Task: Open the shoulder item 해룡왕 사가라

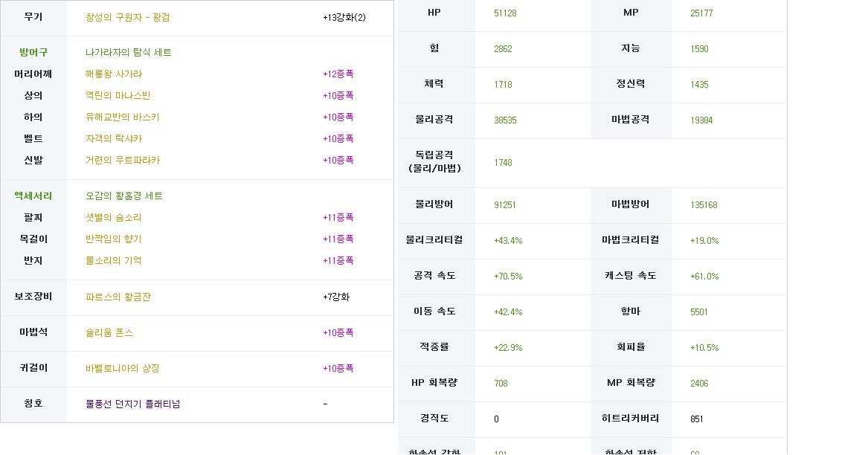Action: click(114, 74)
